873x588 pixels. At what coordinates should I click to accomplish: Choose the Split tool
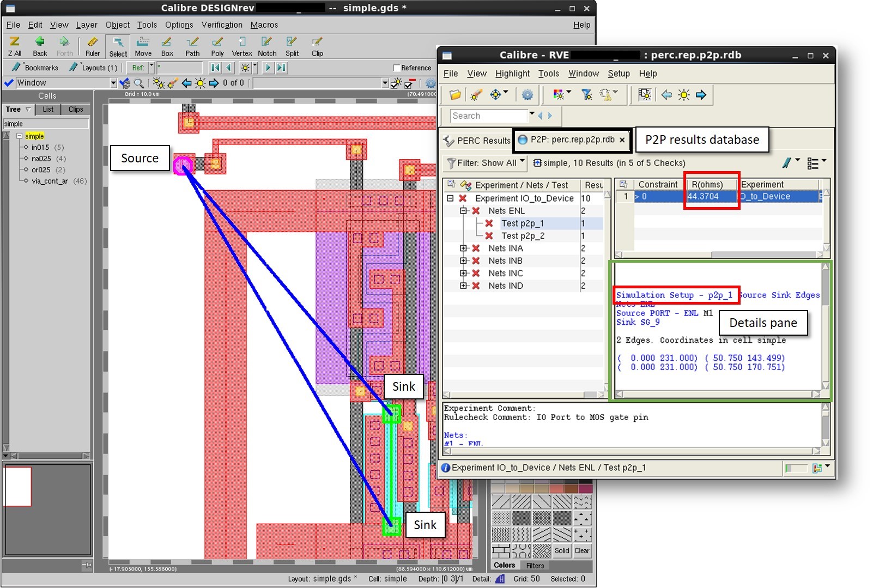[292, 46]
